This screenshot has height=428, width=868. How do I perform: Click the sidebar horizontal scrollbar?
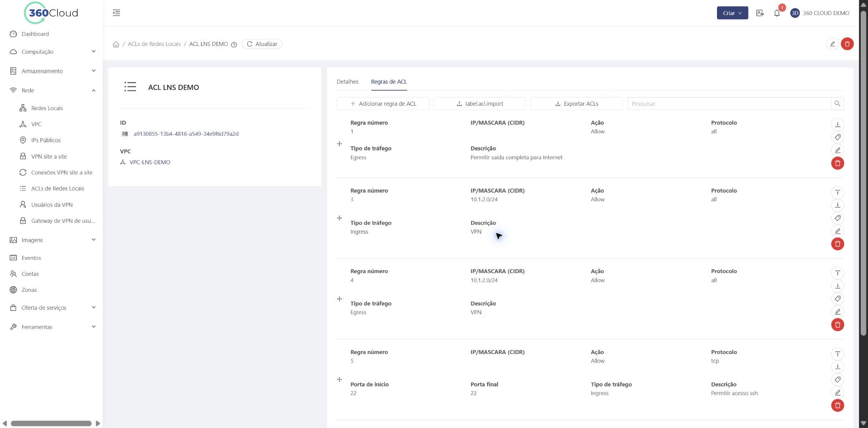[51, 424]
